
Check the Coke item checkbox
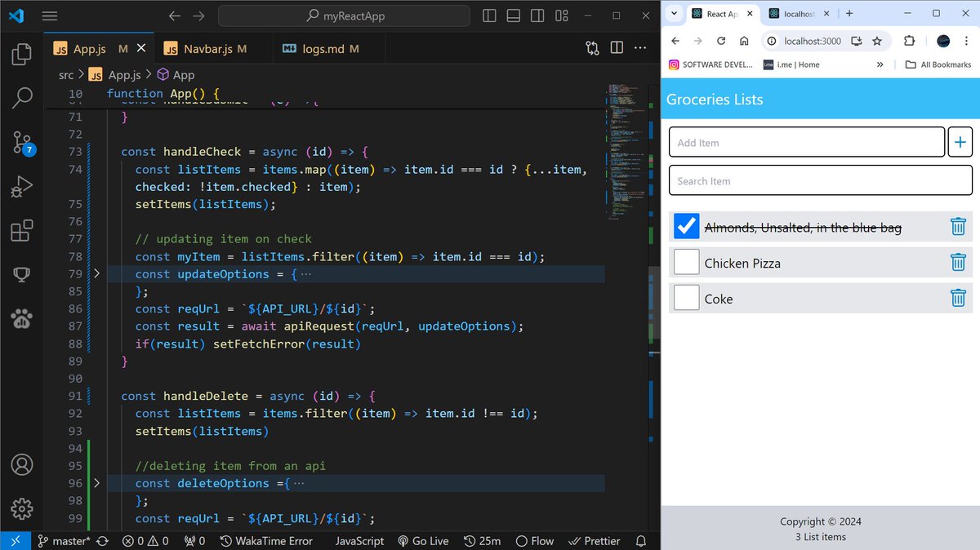687,298
